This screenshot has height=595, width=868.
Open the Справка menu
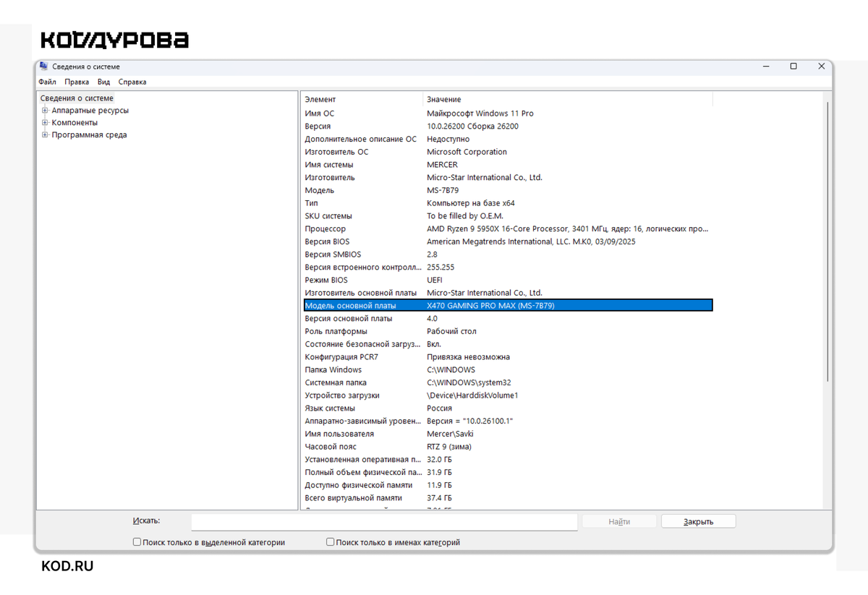tap(132, 82)
